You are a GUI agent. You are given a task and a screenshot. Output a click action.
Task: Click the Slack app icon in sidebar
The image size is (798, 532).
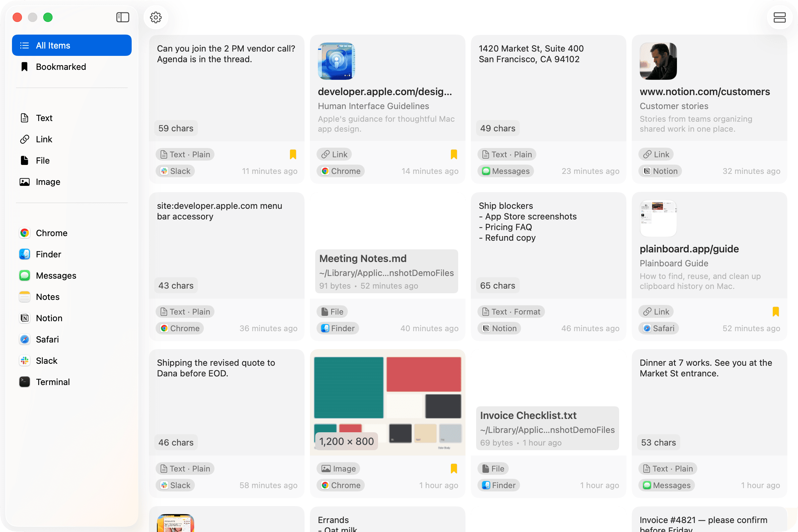[24, 361]
